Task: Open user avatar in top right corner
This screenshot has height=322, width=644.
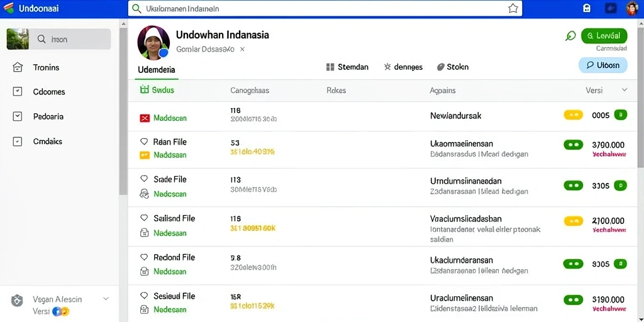Action: pyautogui.click(x=633, y=8)
